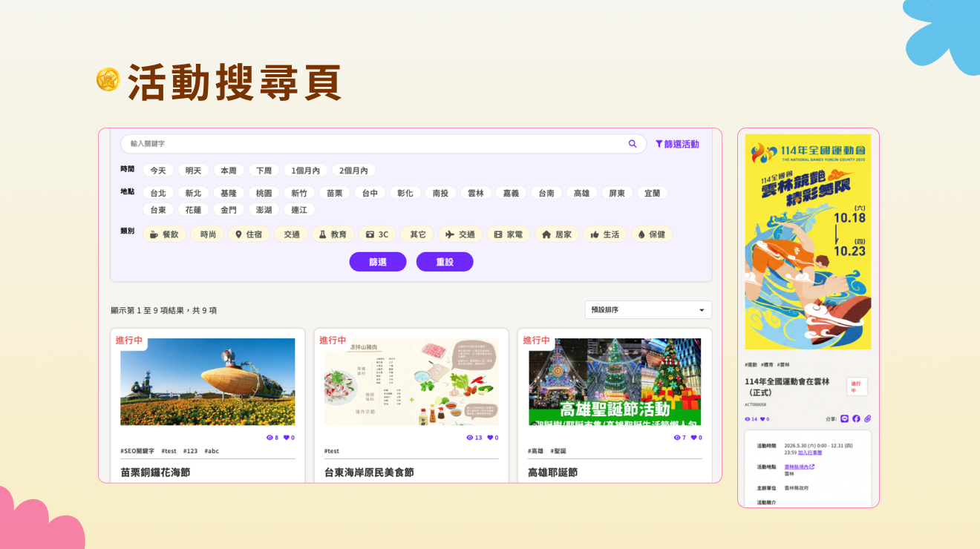The image size is (980, 549).
Task: Filter by the 下周 time chip
Action: click(x=264, y=171)
